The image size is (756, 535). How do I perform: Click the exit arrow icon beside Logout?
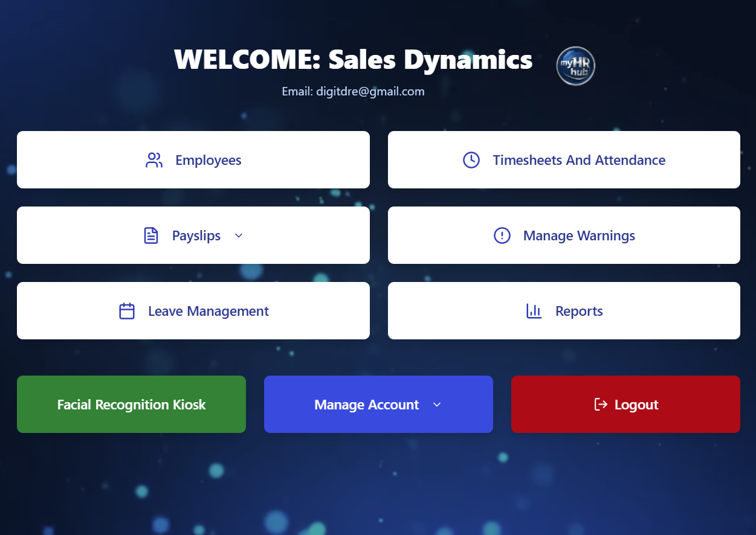point(601,405)
